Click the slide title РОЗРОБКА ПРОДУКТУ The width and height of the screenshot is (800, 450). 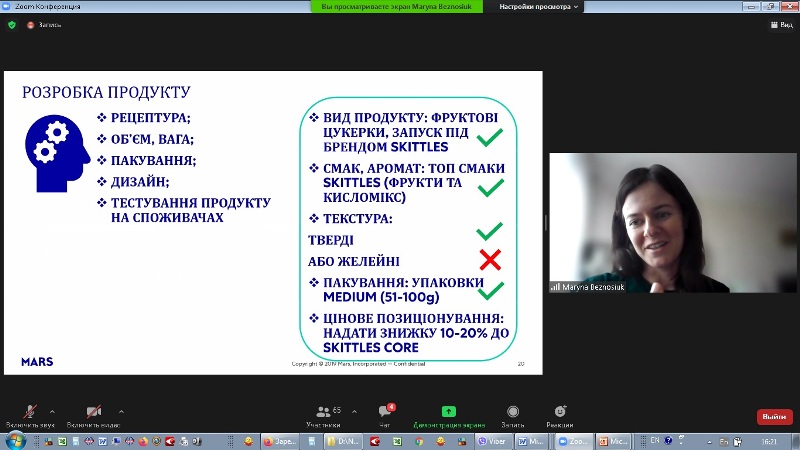[x=106, y=92]
